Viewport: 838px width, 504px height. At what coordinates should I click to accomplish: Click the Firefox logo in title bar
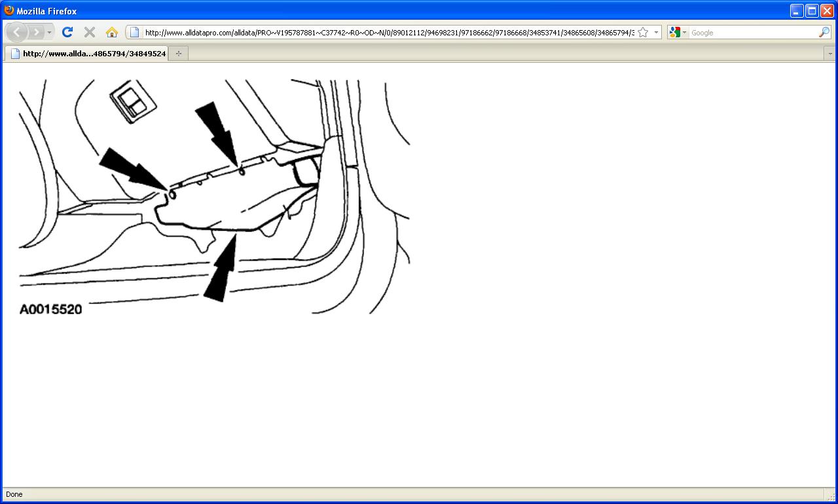pos(9,10)
